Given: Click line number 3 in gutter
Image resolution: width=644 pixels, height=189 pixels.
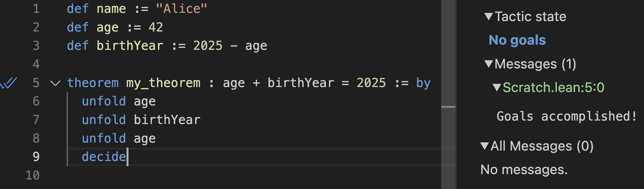Looking at the screenshot, I should coord(36,46).
